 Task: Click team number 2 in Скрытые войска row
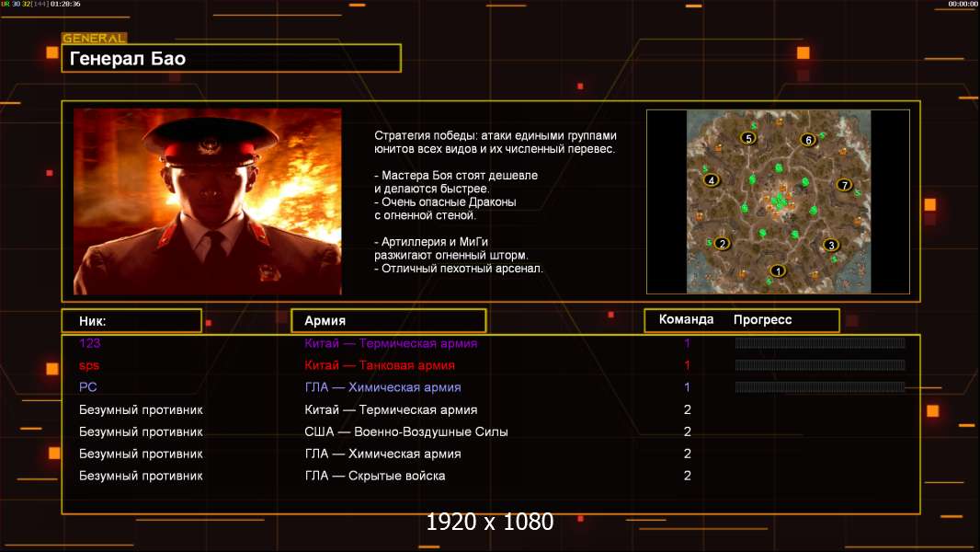coord(687,476)
